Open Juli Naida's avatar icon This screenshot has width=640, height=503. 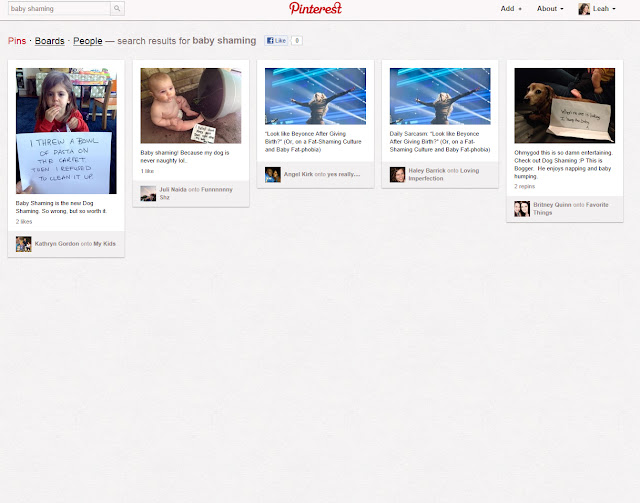[148, 194]
